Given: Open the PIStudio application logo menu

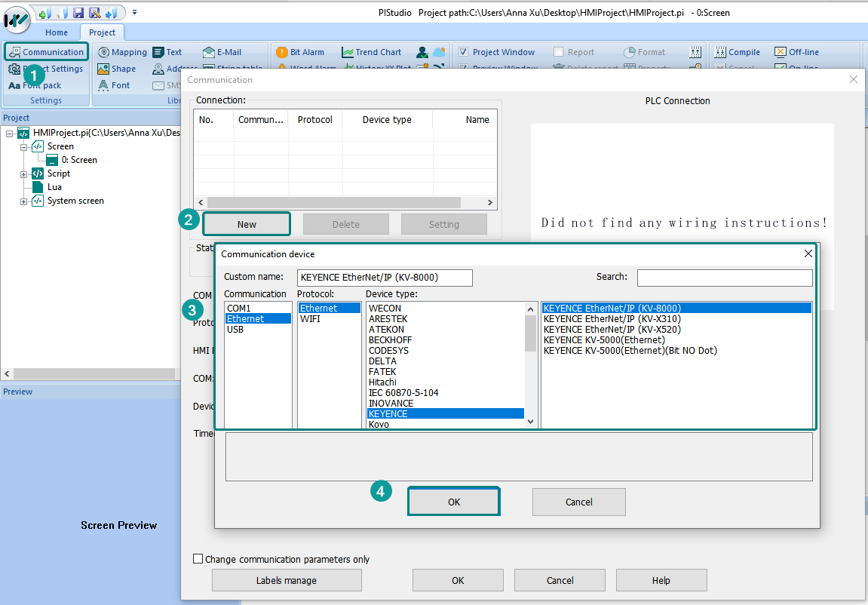Looking at the screenshot, I should pyautogui.click(x=16, y=20).
